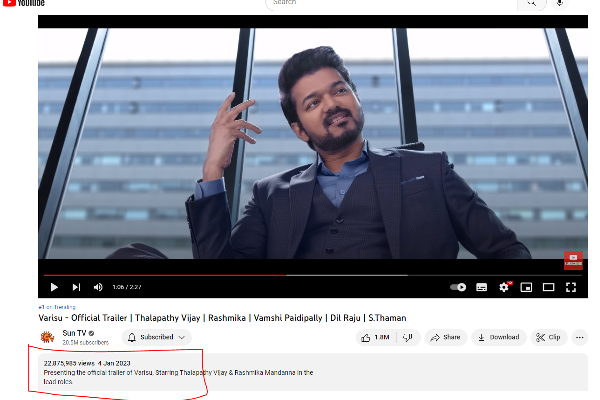Switch to miniplayer mode
The height and width of the screenshot is (400, 600).
point(526,287)
